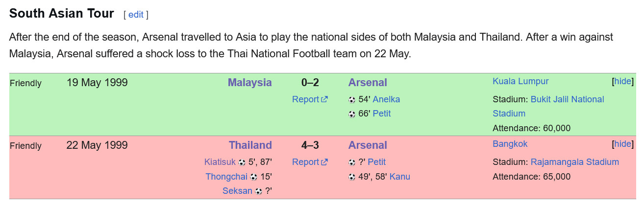Open the Arsenal link in the Thailand match row
Viewport: 644px width, 208px height.
tap(368, 145)
